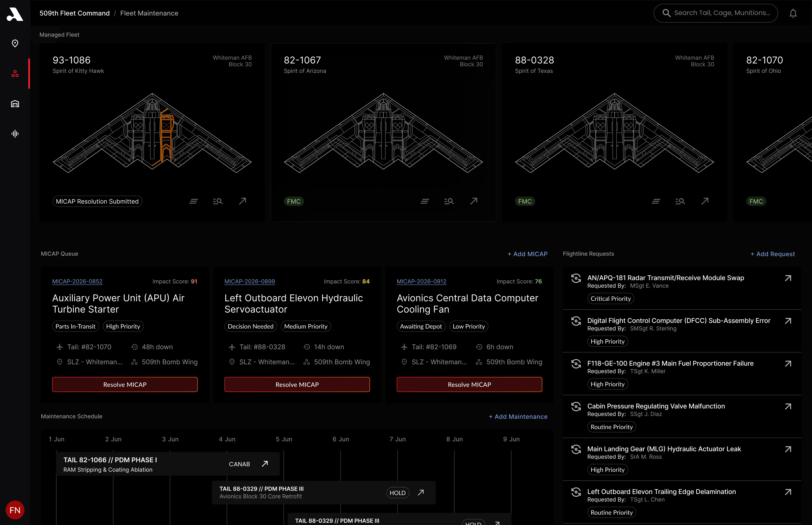The image size is (812, 525).
Task: Inspect details icon on 82-1067 card
Action: pos(449,201)
